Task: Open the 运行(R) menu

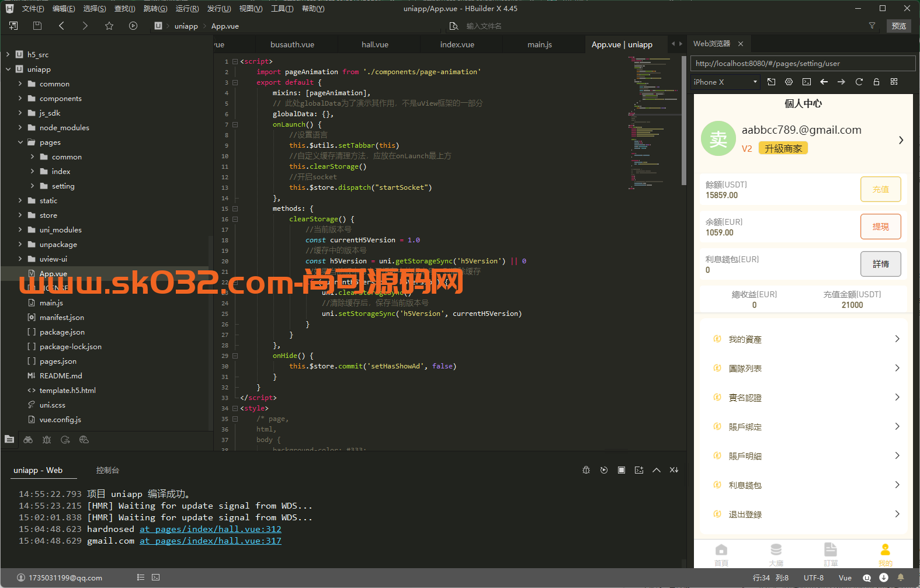Action: coord(187,9)
